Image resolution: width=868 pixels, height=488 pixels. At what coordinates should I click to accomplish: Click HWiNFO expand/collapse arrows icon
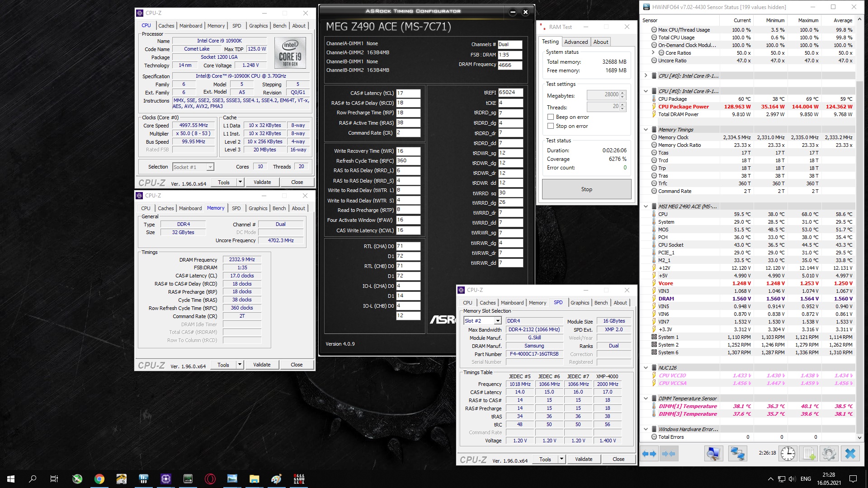[x=649, y=453]
